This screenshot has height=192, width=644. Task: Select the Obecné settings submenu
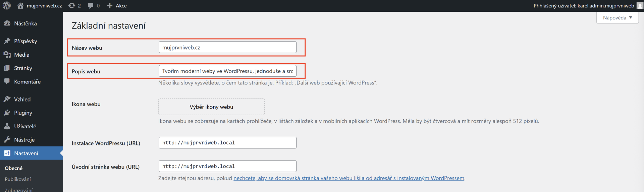point(13,168)
